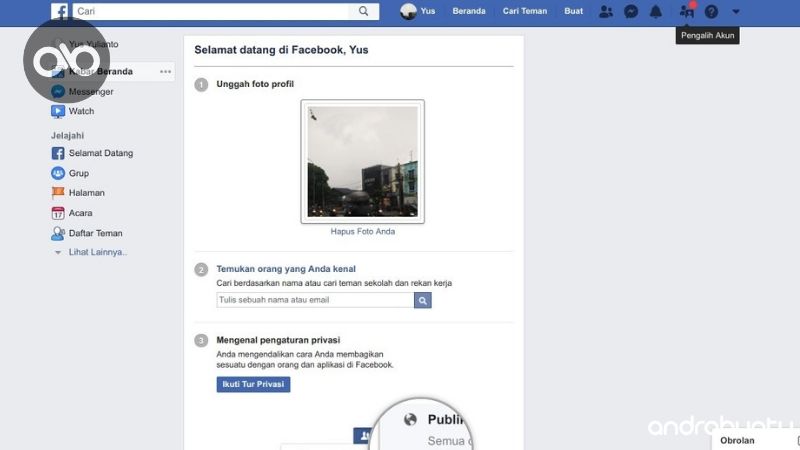Click the Yus profile name in the top bar
800x450 pixels.
tap(428, 11)
